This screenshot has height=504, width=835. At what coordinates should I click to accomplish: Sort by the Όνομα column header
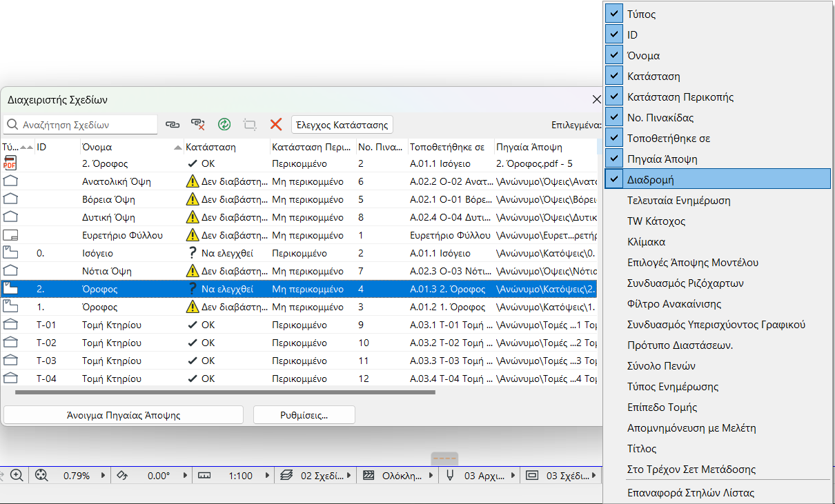coord(131,147)
